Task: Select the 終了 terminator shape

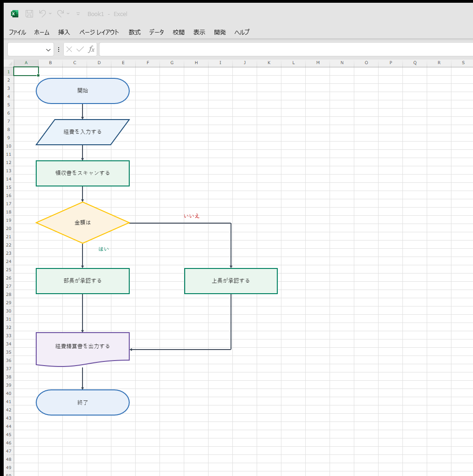Action: click(82, 403)
